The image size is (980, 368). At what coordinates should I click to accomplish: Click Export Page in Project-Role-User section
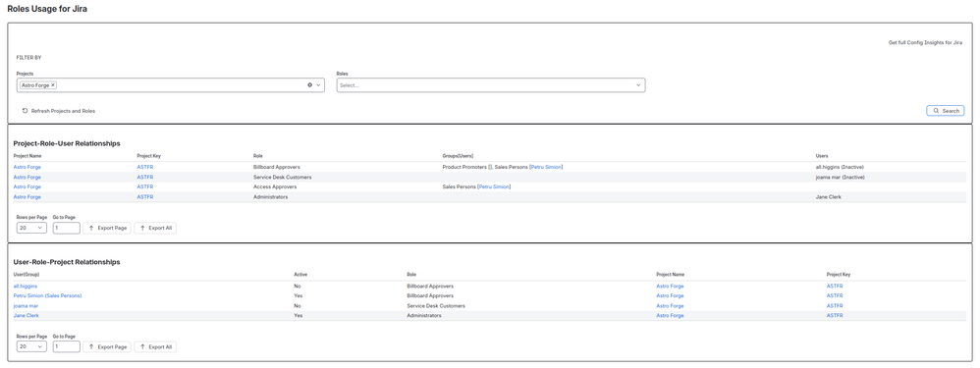pos(107,228)
